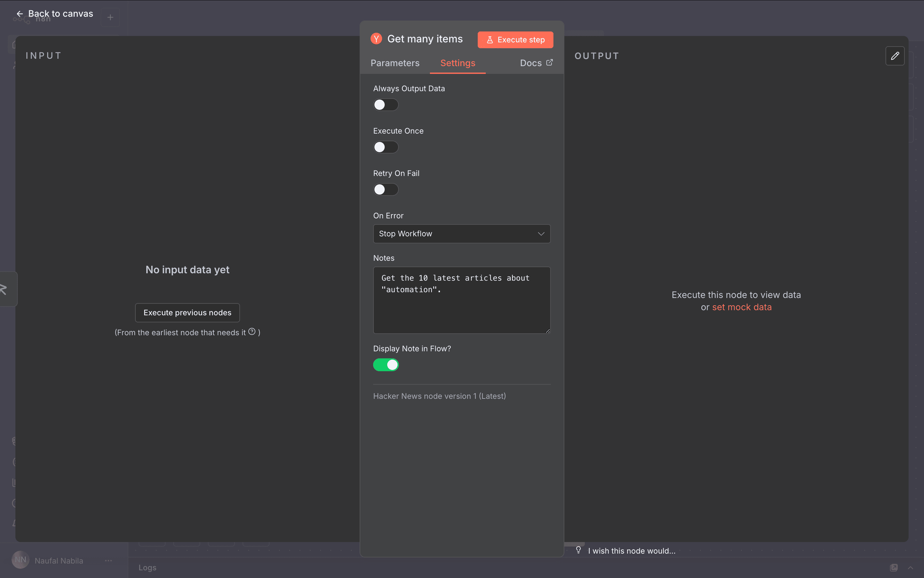924x578 pixels.
Task: Click the node title 'Get many items'
Action: [x=425, y=39]
